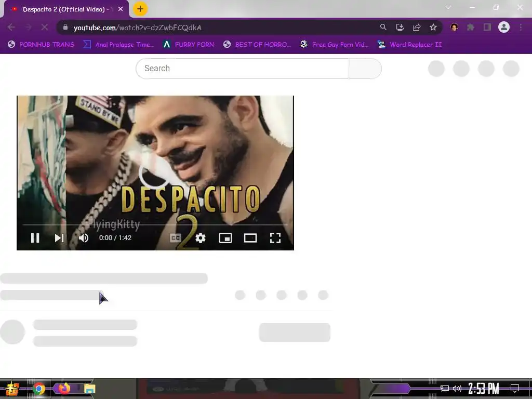The height and width of the screenshot is (399, 532).
Task: Open the notification center icon
Action: pos(515,389)
